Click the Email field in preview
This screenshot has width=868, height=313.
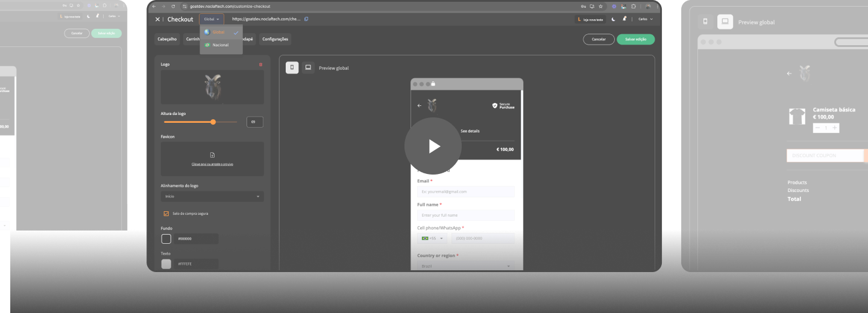[466, 191]
